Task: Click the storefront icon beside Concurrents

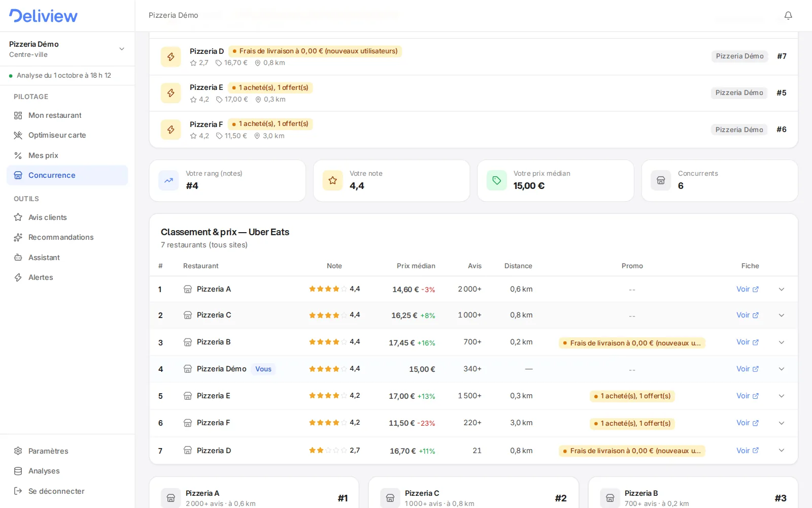Action: [x=661, y=180]
